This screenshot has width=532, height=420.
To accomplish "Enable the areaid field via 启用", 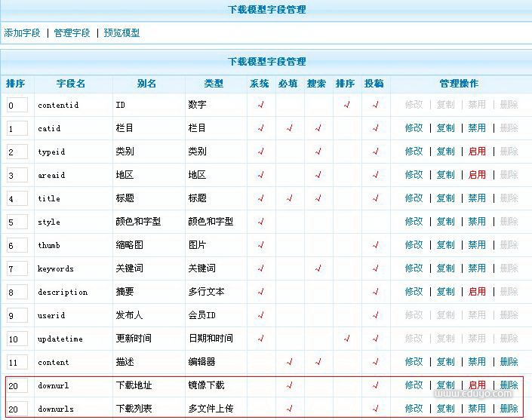I will pyautogui.click(x=477, y=175).
